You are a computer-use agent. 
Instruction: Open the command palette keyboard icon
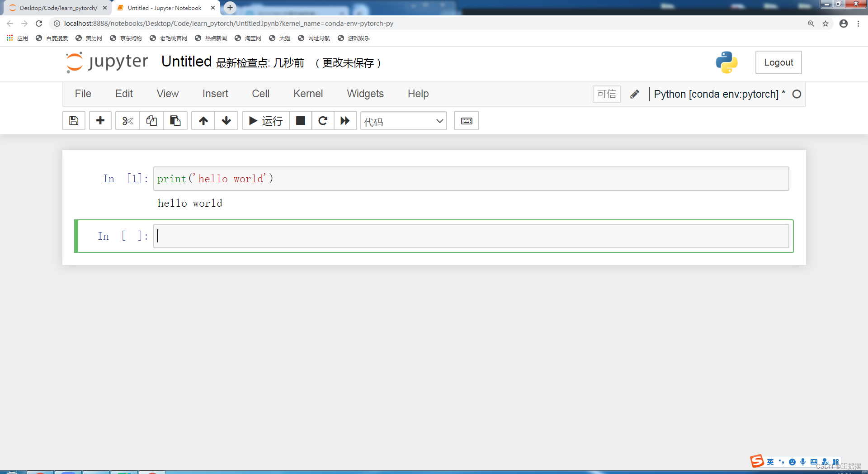[x=467, y=121]
